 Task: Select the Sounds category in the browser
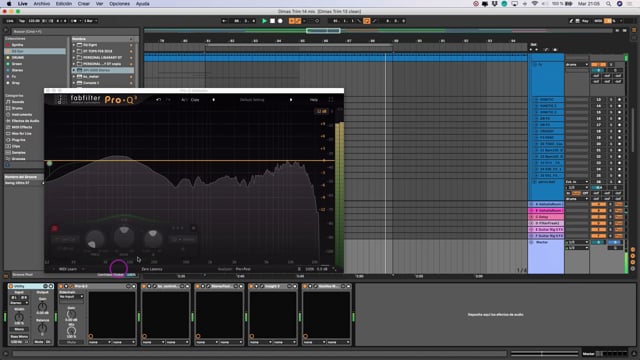(x=18, y=102)
